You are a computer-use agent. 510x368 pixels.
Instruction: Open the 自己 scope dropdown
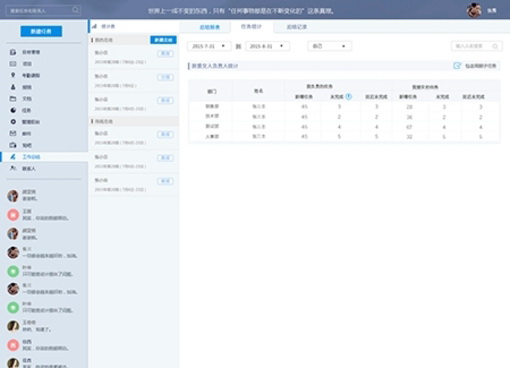(x=329, y=46)
